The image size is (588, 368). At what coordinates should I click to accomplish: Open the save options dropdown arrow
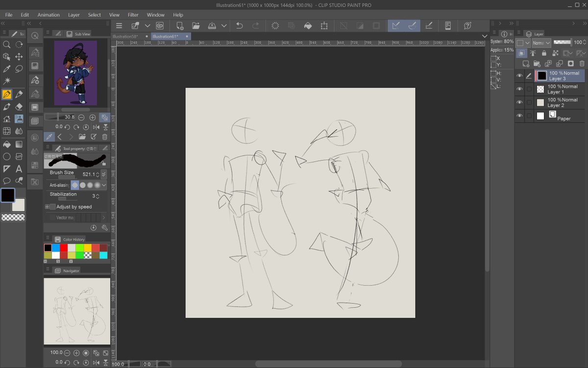[x=224, y=26]
